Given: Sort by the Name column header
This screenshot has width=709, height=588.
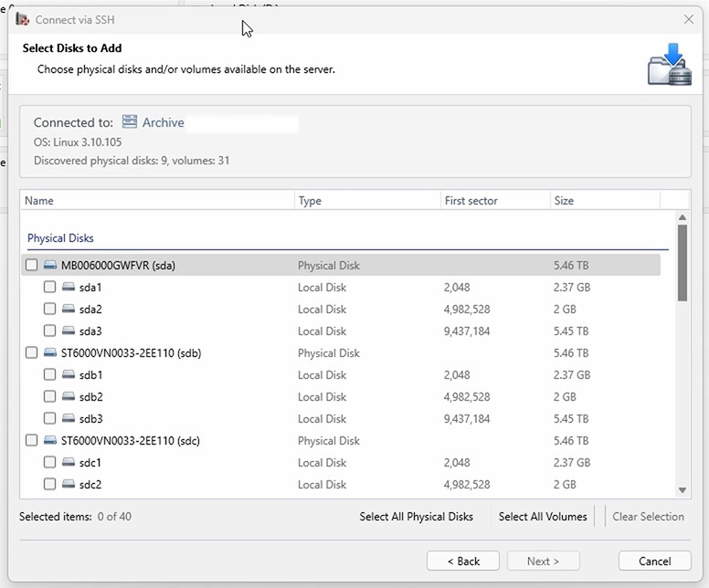Looking at the screenshot, I should tap(157, 200).
